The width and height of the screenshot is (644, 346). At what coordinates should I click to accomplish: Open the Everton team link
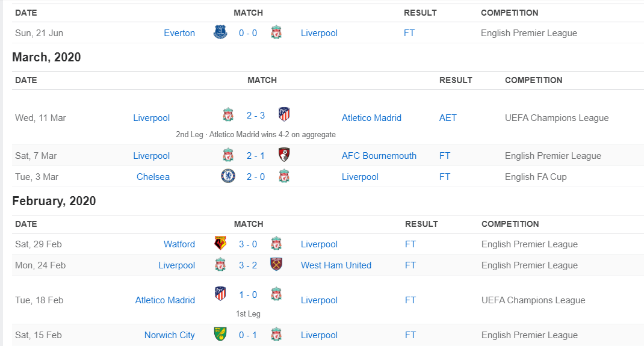point(179,33)
